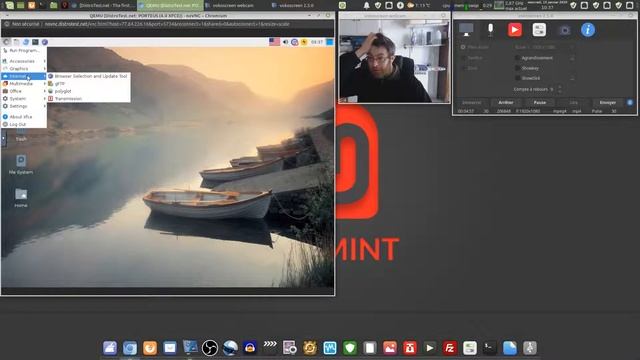
Task: Click the Xfce applications menu button
Action: coord(6,42)
